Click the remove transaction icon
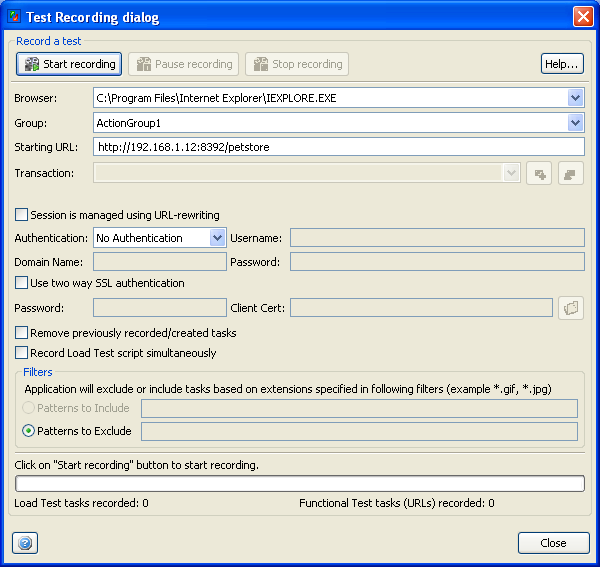600x567 pixels. (571, 174)
